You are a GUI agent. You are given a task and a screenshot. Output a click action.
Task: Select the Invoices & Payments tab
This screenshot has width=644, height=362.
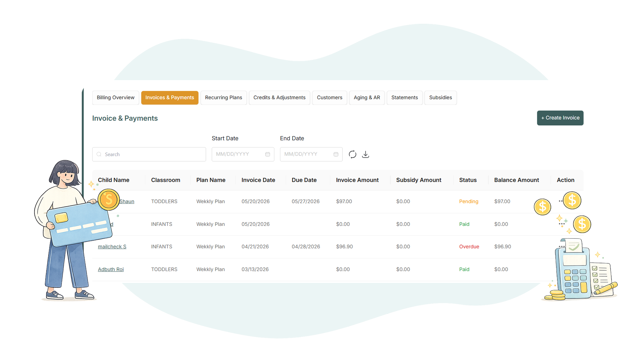[x=169, y=98]
